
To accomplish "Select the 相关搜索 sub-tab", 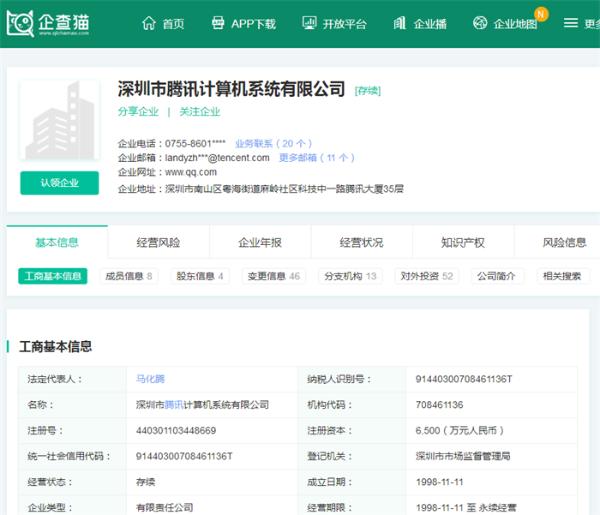I will [562, 276].
